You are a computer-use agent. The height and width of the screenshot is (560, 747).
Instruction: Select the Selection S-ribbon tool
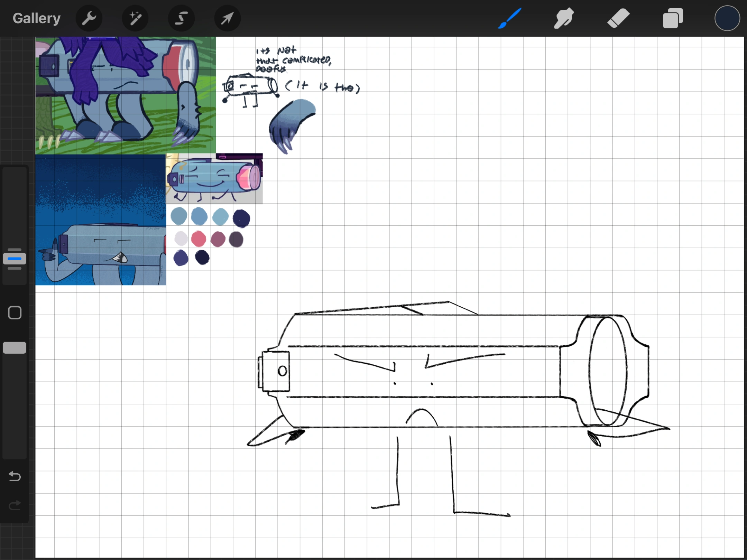point(181,18)
